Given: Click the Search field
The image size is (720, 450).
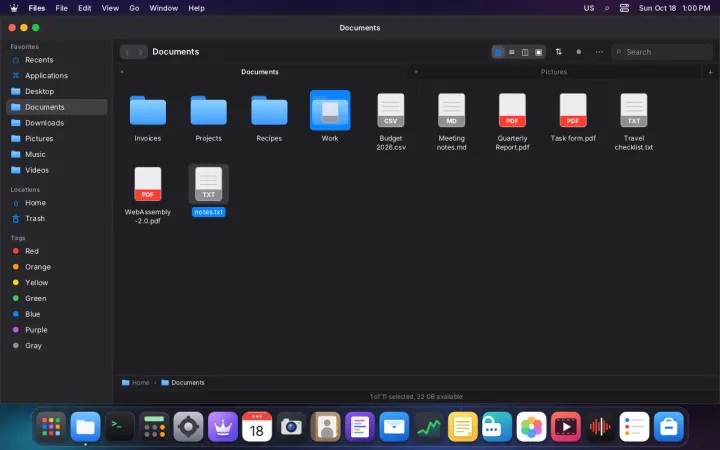Looking at the screenshot, I should pos(662,52).
